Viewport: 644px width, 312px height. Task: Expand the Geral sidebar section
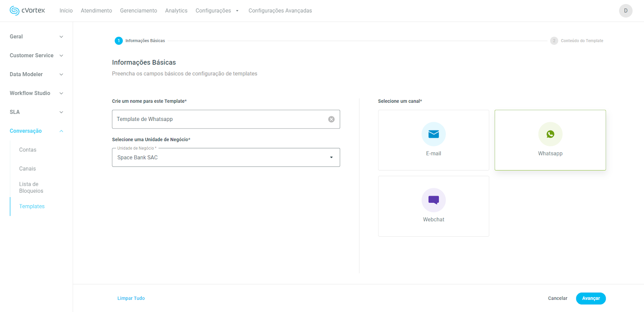click(x=36, y=37)
